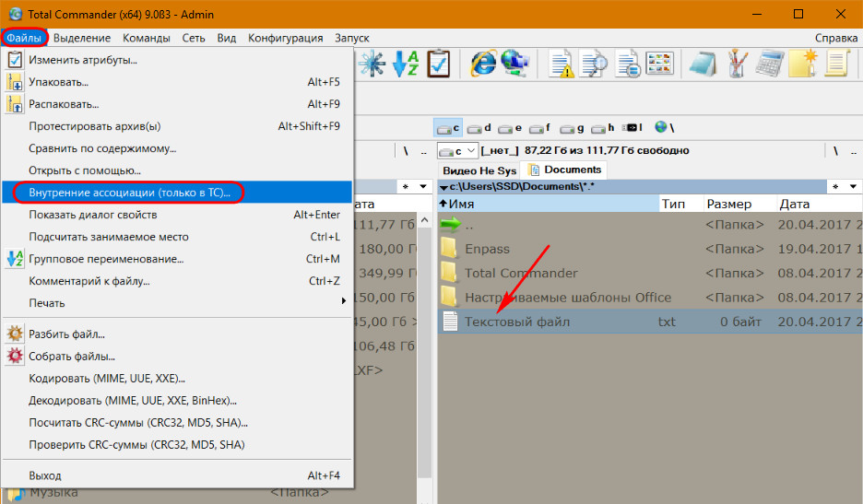The width and height of the screenshot is (863, 504).
Task: Go to root with left panel backslash button
Action: (x=406, y=151)
